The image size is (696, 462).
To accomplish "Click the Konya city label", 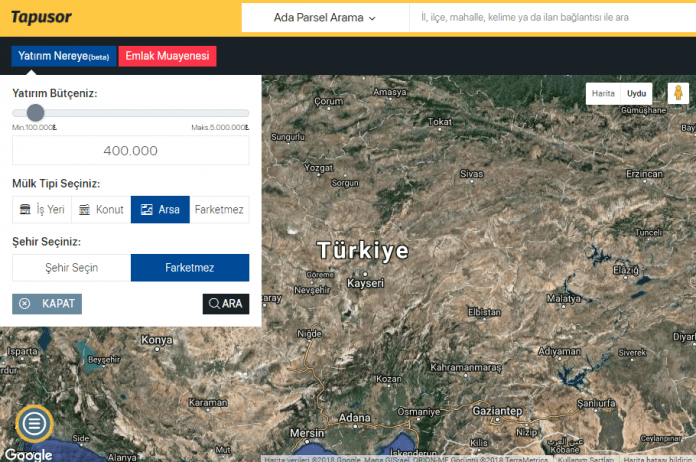I will [x=157, y=340].
